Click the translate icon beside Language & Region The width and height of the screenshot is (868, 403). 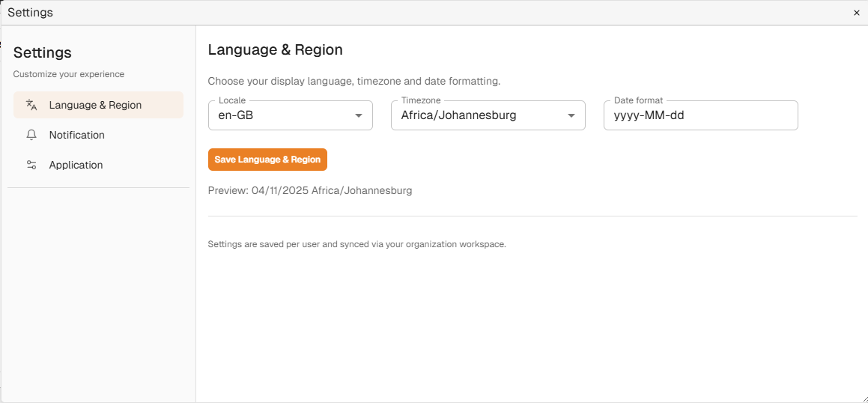pos(31,105)
